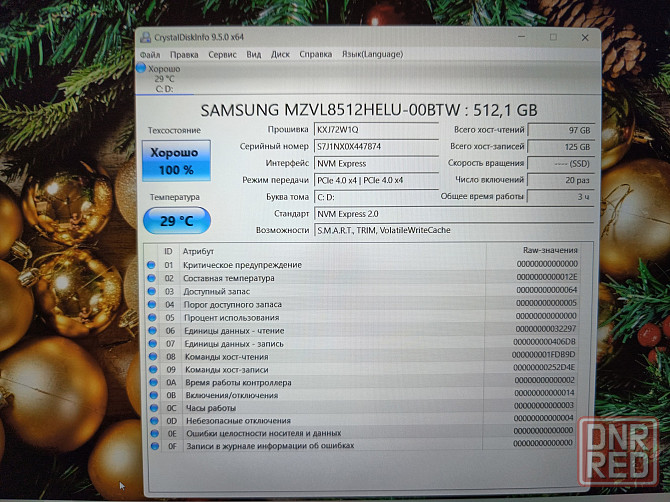Click the standard field NVM Express 2.0

click(x=453, y=214)
